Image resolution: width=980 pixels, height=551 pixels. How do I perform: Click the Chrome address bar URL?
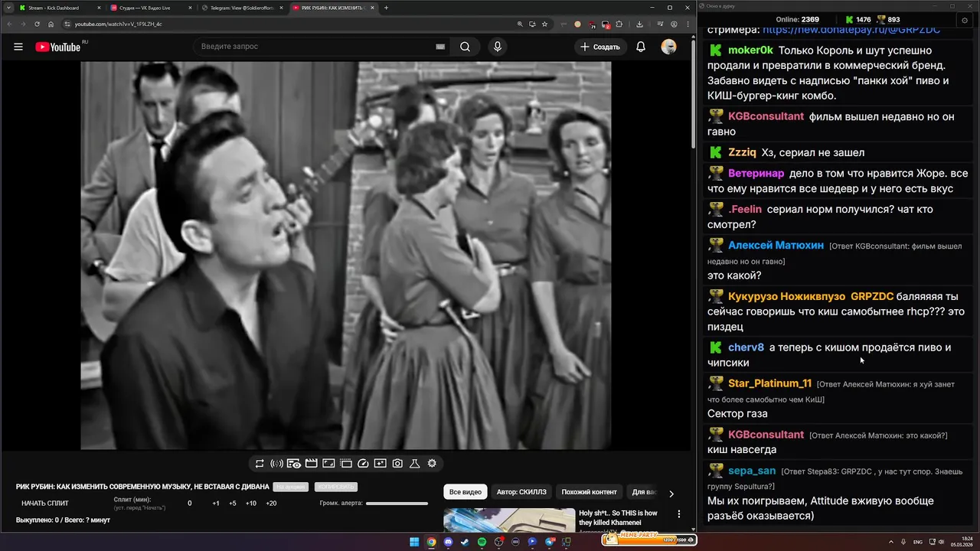[119, 24]
